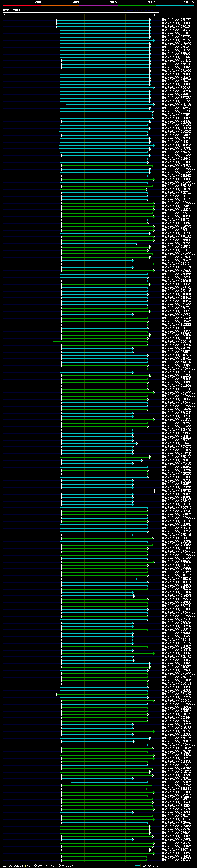197x868 pixels.
Task: Select label UniRef100_C1UKB0
Action: [177, 755]
